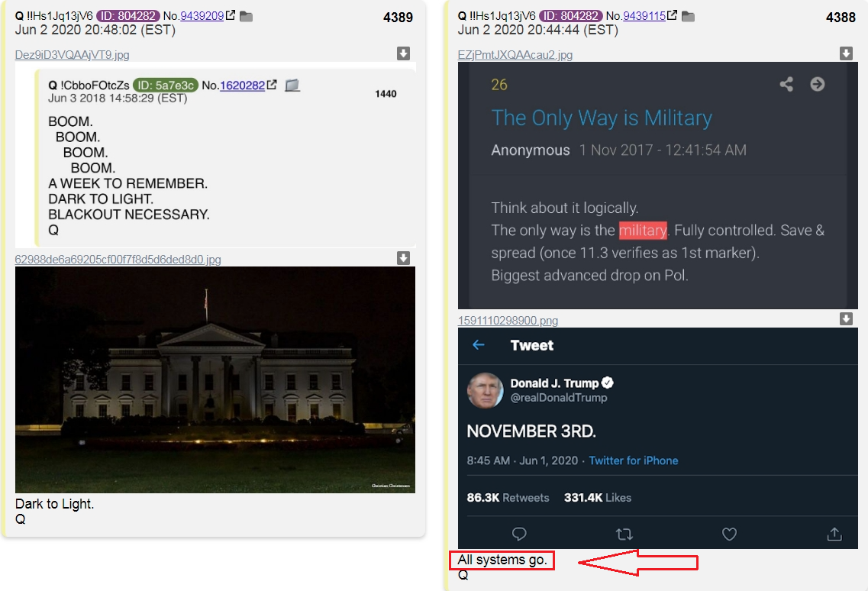Screen dimensions: 868x591
Task: Click the Twitter for iPhone link
Action: click(x=634, y=461)
